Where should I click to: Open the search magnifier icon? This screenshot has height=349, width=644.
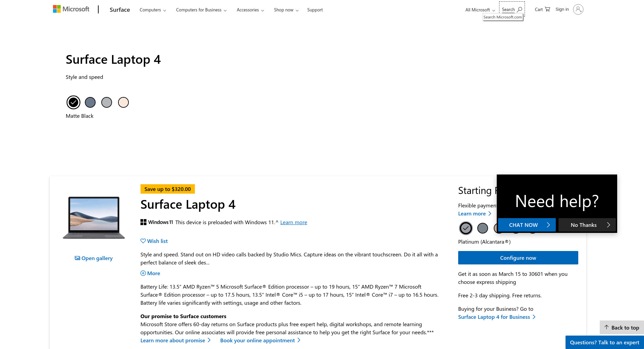[520, 9]
